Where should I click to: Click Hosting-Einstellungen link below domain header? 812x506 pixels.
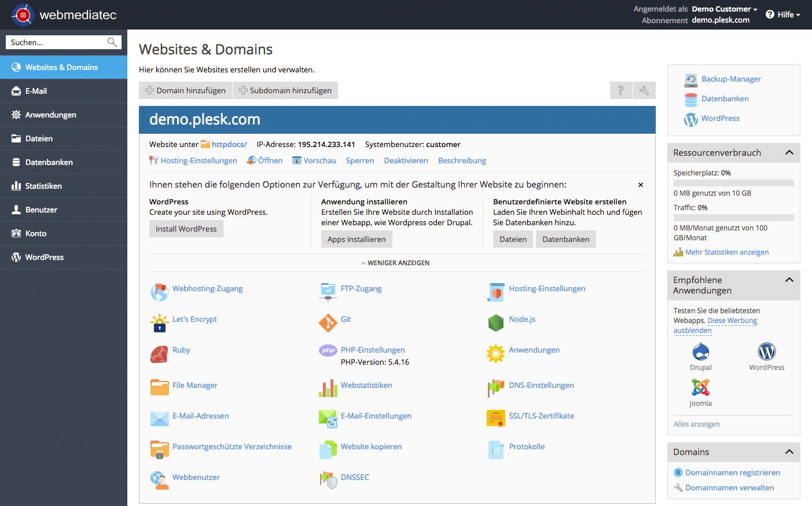coord(199,161)
